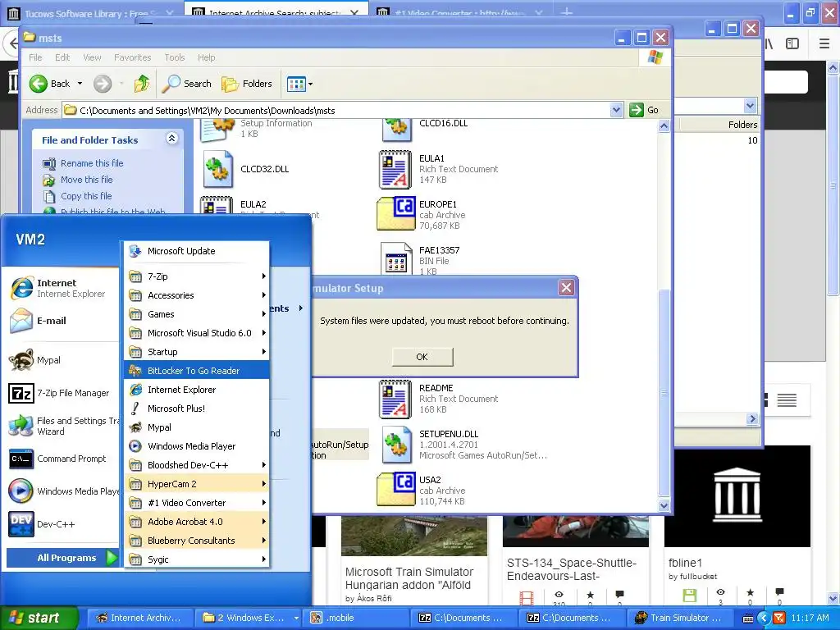Open the Help menu

click(x=206, y=57)
